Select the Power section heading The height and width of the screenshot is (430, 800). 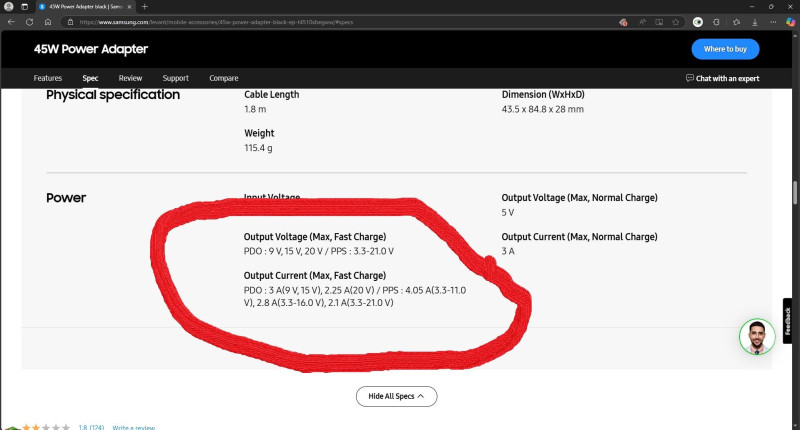(x=66, y=198)
